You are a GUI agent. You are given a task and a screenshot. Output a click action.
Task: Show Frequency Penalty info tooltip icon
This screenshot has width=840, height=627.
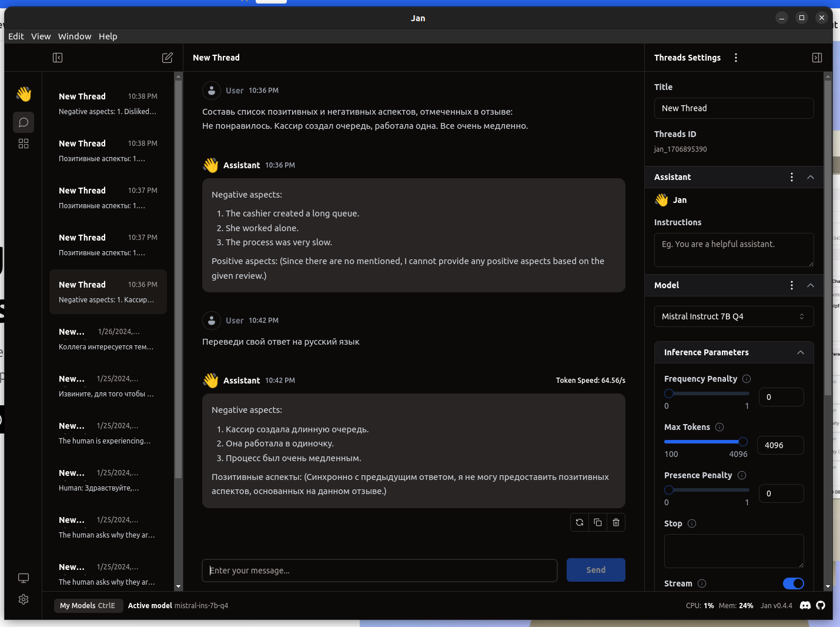tap(747, 379)
